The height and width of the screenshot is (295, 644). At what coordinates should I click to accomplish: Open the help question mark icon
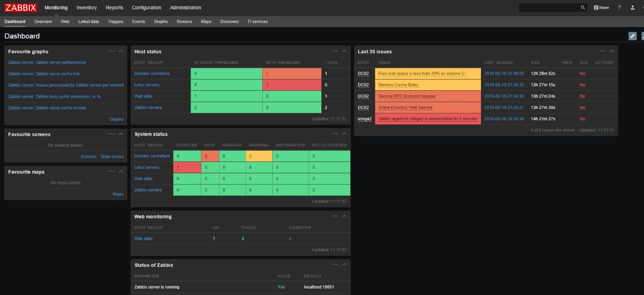[x=619, y=8]
